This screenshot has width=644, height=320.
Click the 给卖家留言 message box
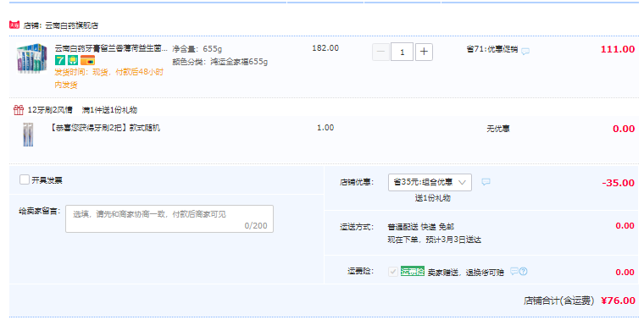coord(169,218)
